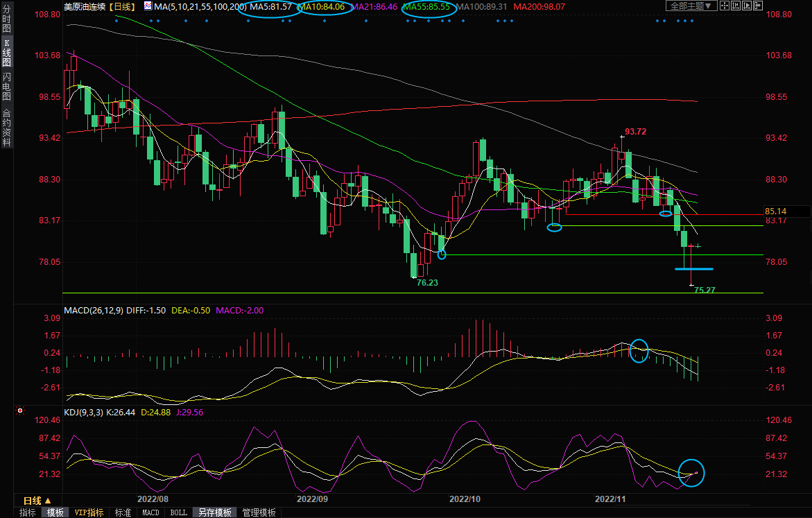This screenshot has height=518, width=812.
Task: Click the 另存模板 button
Action: [214, 513]
